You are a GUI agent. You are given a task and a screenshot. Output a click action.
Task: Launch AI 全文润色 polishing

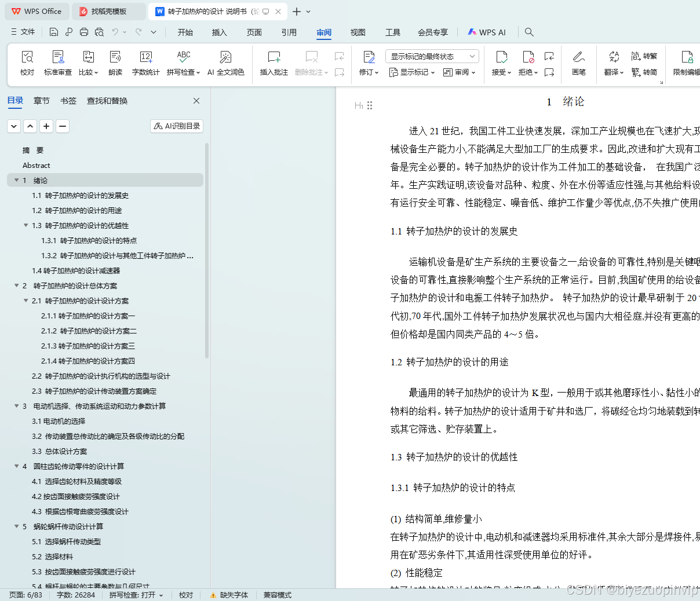pos(226,63)
